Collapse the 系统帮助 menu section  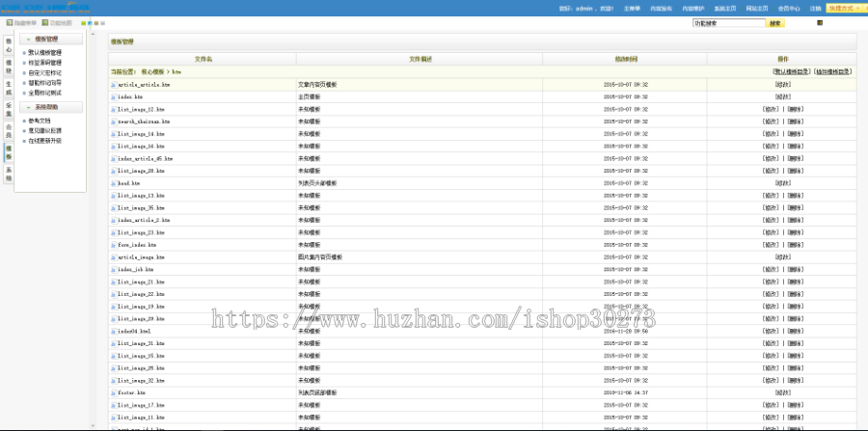coord(51,107)
